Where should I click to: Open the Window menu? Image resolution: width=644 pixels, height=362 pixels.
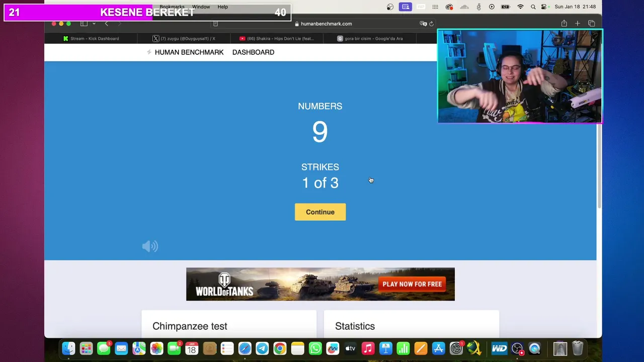(x=201, y=7)
